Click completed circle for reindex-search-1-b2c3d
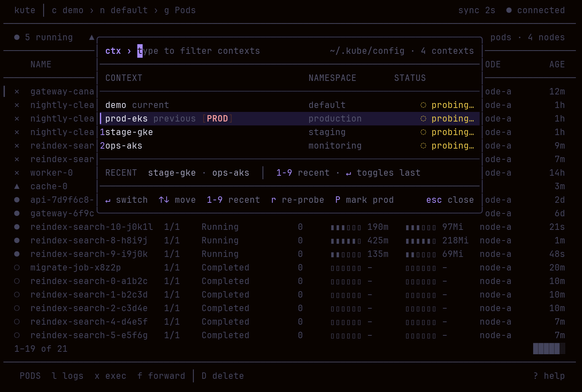 pyautogui.click(x=17, y=295)
